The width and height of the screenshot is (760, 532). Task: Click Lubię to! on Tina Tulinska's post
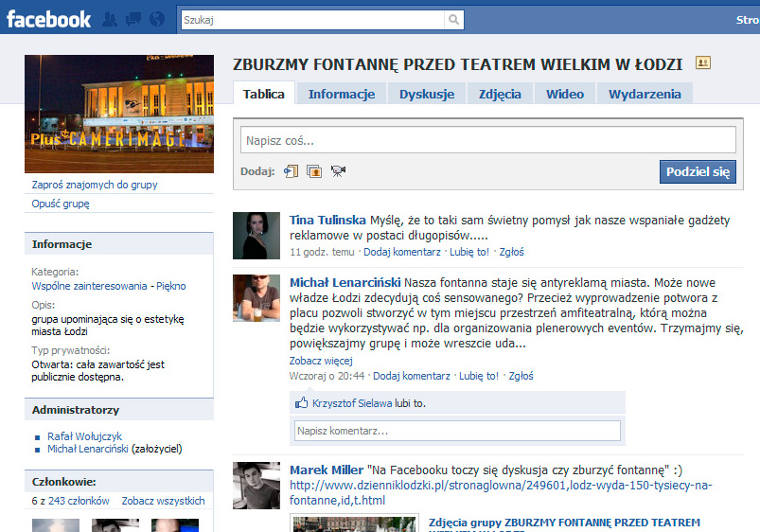469,252
